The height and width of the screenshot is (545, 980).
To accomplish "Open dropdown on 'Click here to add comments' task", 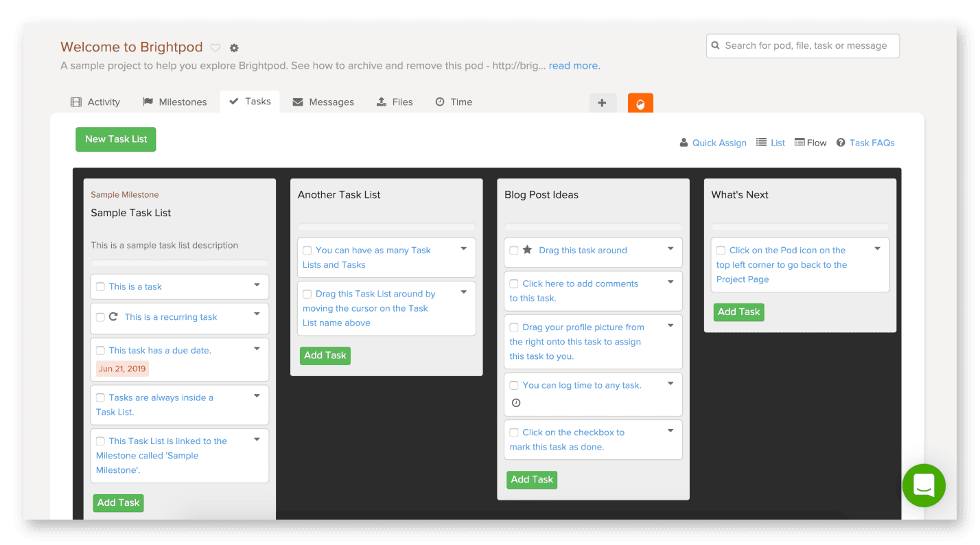I will point(671,282).
